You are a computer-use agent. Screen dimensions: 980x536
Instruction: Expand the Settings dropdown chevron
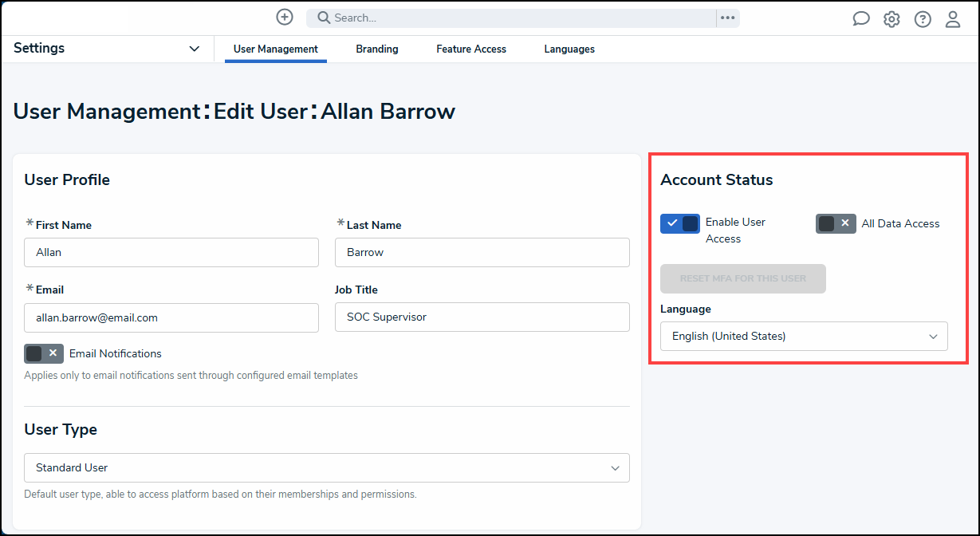(195, 49)
